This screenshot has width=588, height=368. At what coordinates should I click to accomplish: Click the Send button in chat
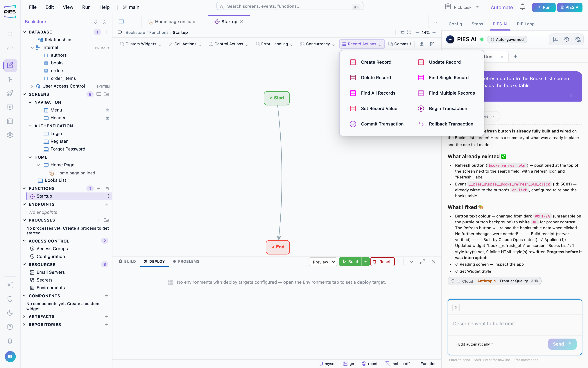pyautogui.click(x=562, y=344)
